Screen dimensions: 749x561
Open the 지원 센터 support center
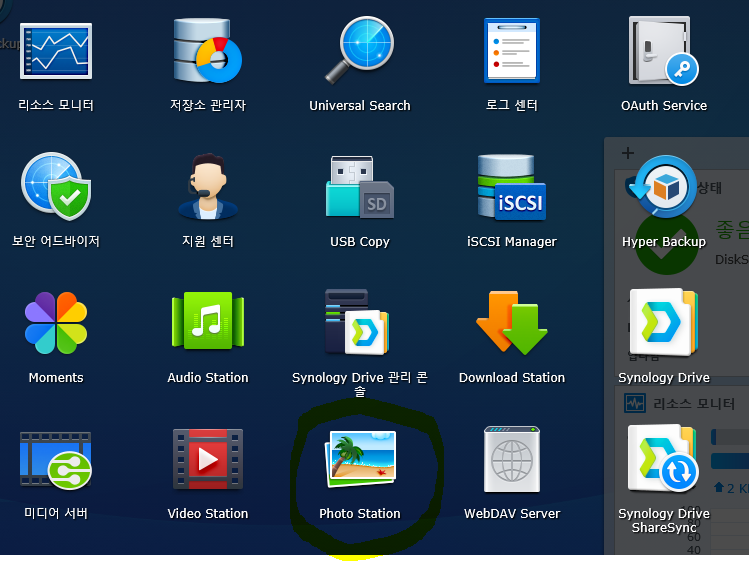point(208,186)
